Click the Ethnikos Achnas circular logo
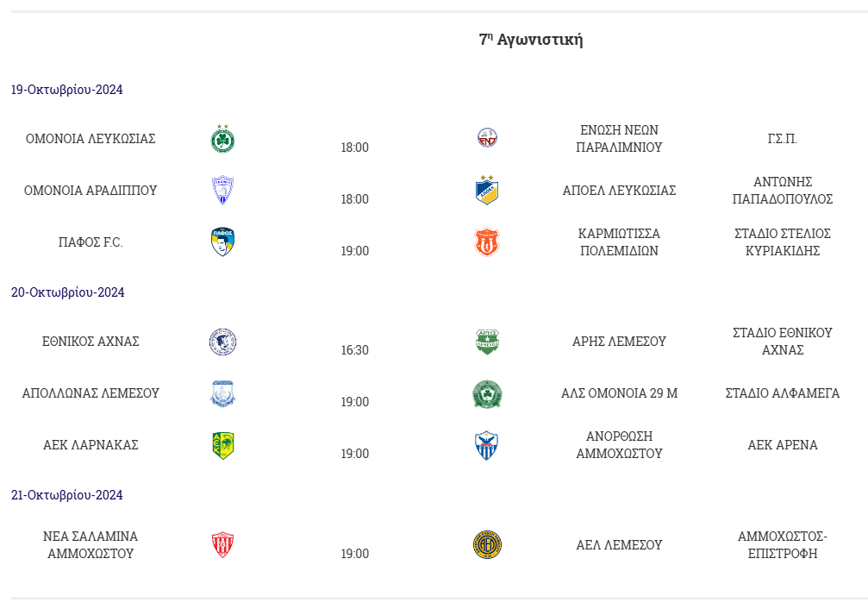868x609 pixels. 222,342
